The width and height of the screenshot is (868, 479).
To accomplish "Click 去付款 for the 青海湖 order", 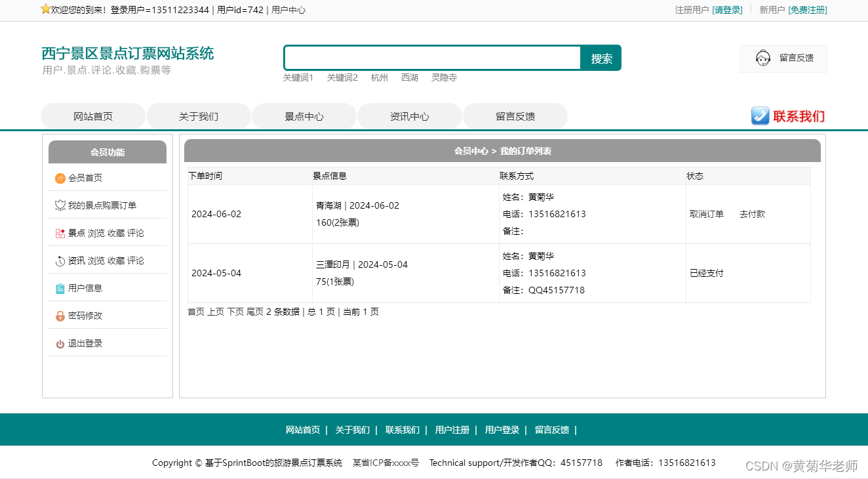I will (752, 214).
